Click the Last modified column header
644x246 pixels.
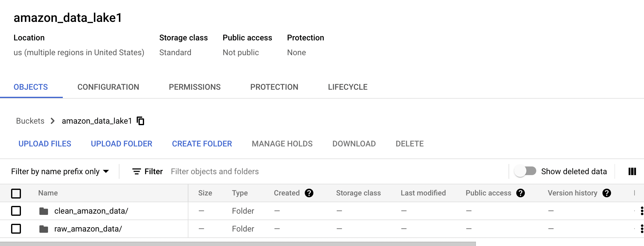(x=423, y=193)
